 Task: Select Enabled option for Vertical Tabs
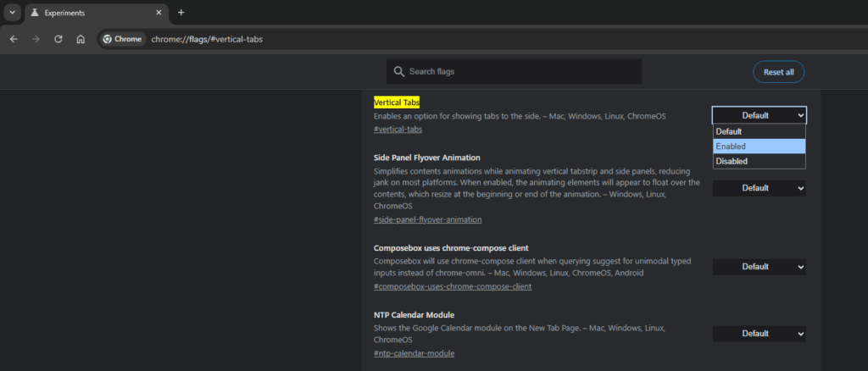[x=758, y=147]
